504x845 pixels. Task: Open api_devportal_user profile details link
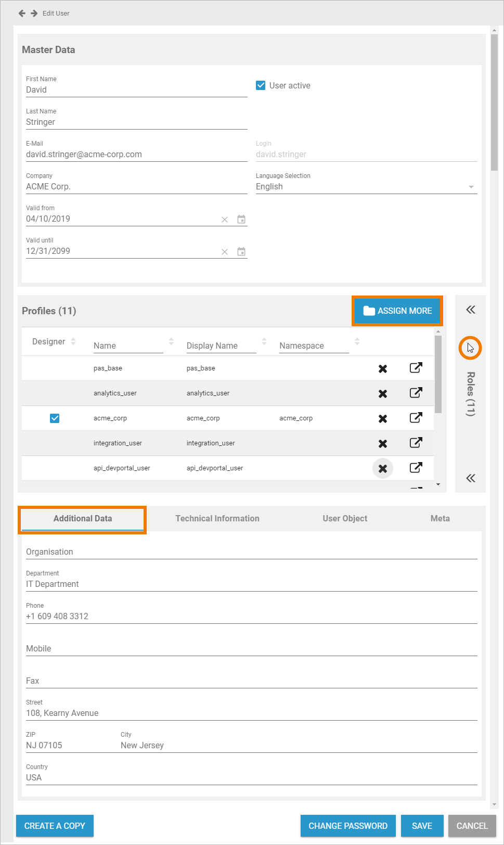(x=416, y=468)
